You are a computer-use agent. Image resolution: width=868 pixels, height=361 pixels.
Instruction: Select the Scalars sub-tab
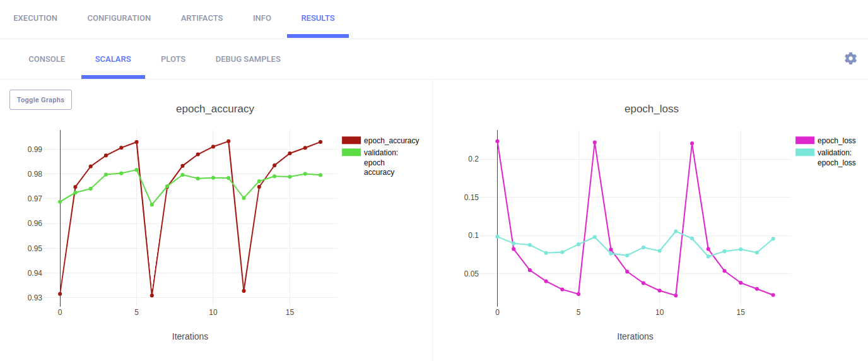[x=113, y=59]
